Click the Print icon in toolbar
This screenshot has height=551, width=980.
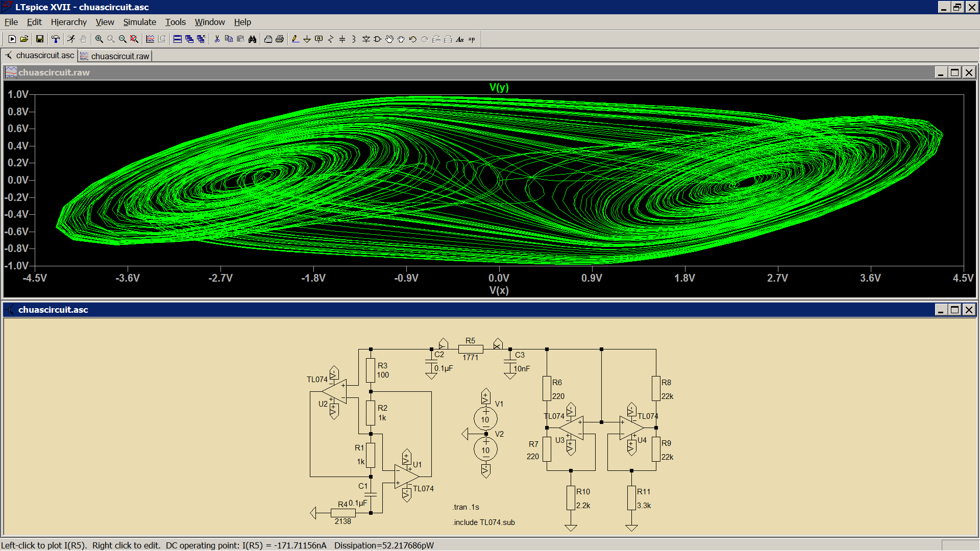click(x=280, y=39)
